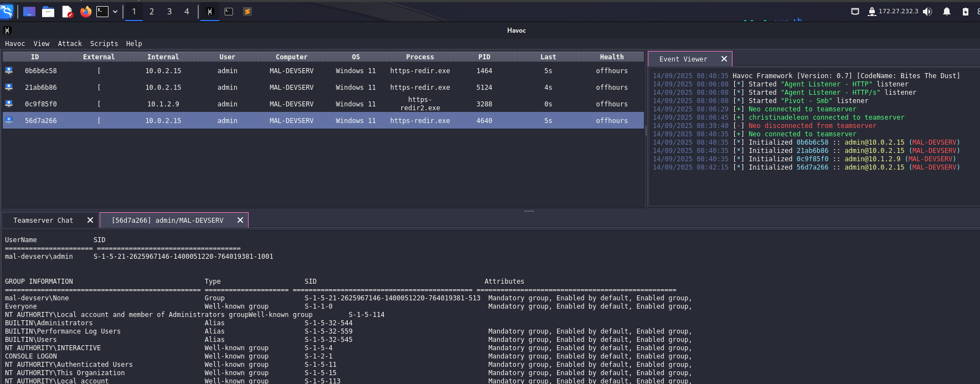Sort sessions by Computer column header
Viewport: 980px width, 384px height.
pos(292,57)
